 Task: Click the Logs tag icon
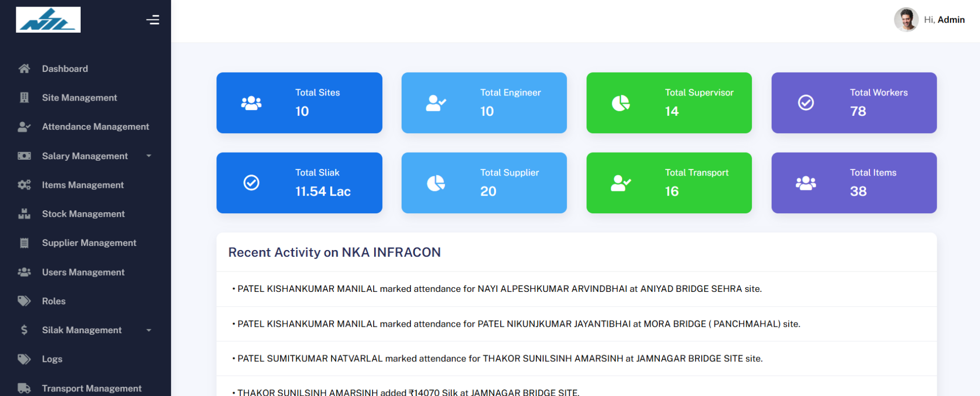click(24, 359)
